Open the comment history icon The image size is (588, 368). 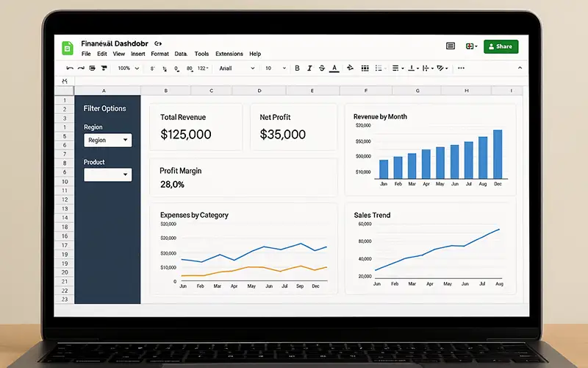[451, 46]
